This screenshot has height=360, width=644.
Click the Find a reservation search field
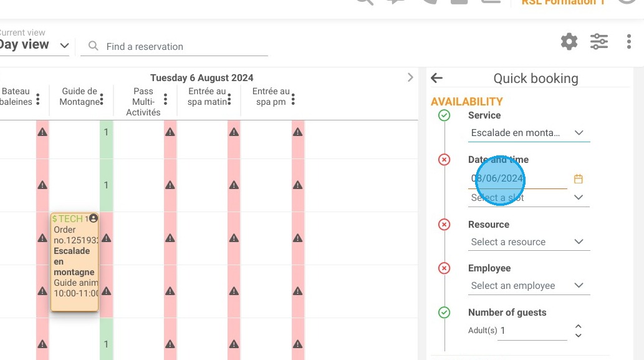[174, 46]
